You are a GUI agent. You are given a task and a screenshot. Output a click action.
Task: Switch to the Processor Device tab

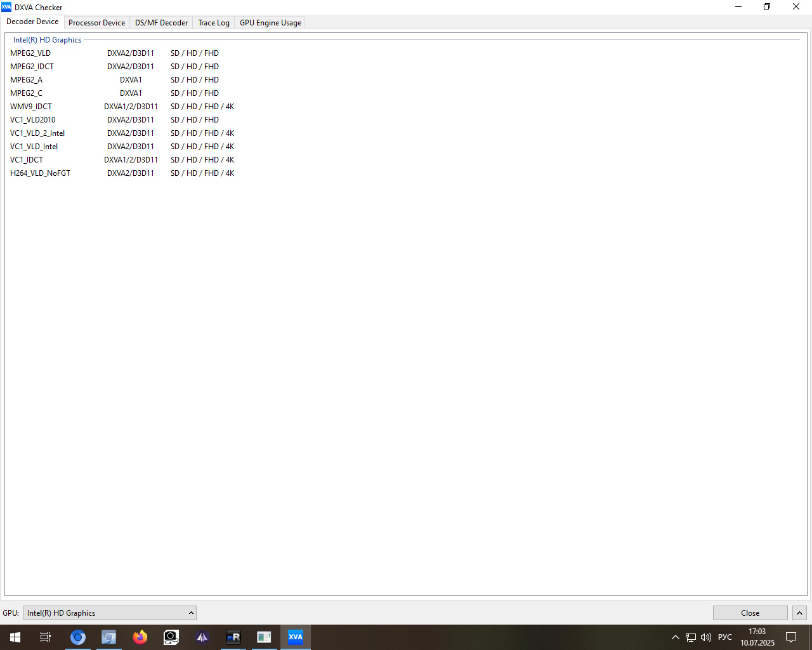pos(96,23)
